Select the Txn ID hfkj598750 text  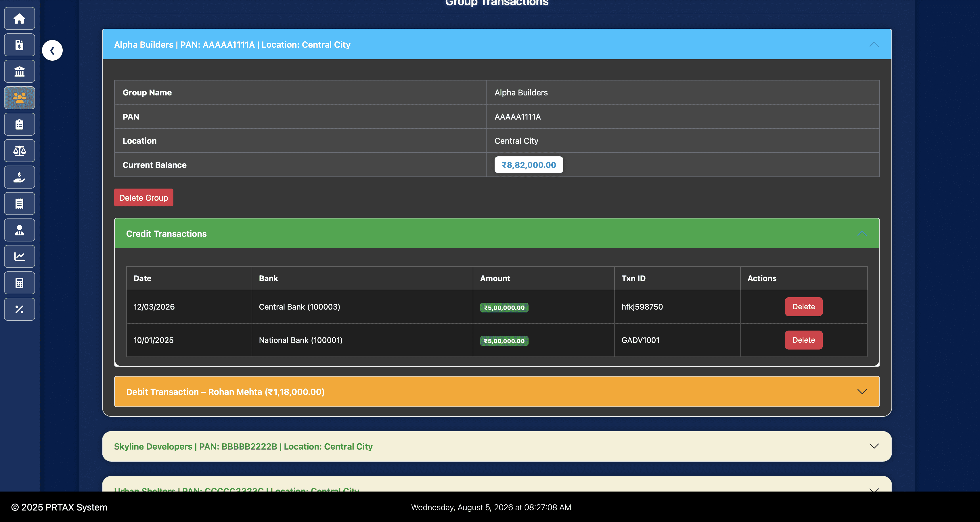pos(642,307)
